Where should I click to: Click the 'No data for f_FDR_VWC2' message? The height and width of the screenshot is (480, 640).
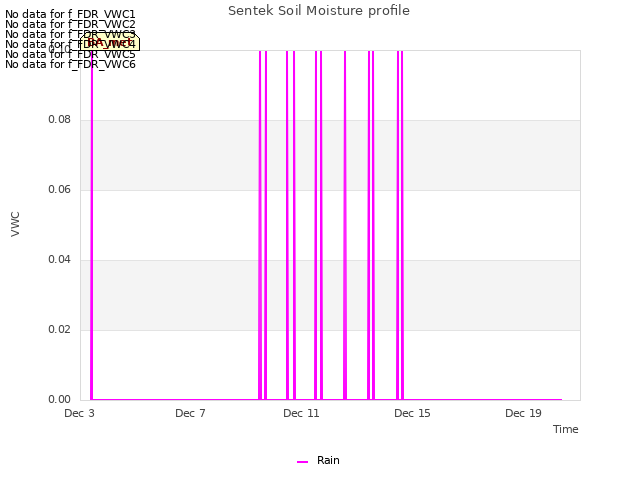(x=70, y=24)
